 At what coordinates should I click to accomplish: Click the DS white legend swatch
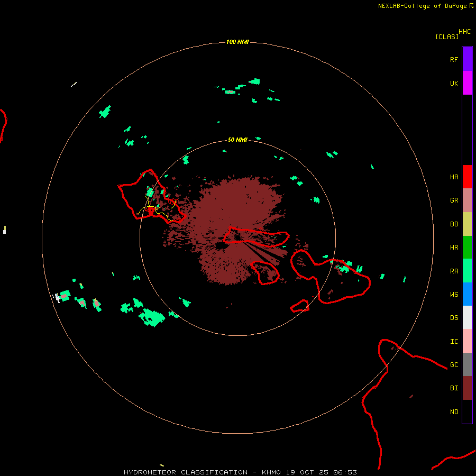(467, 317)
